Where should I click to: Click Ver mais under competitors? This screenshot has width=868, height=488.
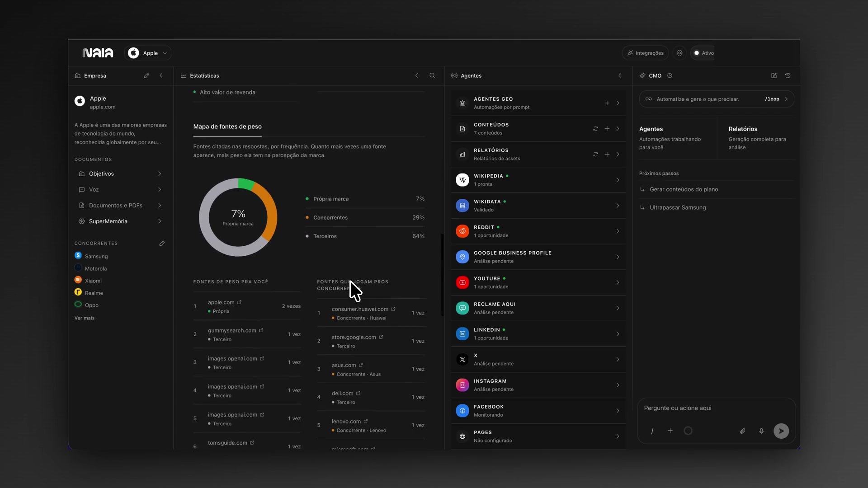(x=85, y=318)
